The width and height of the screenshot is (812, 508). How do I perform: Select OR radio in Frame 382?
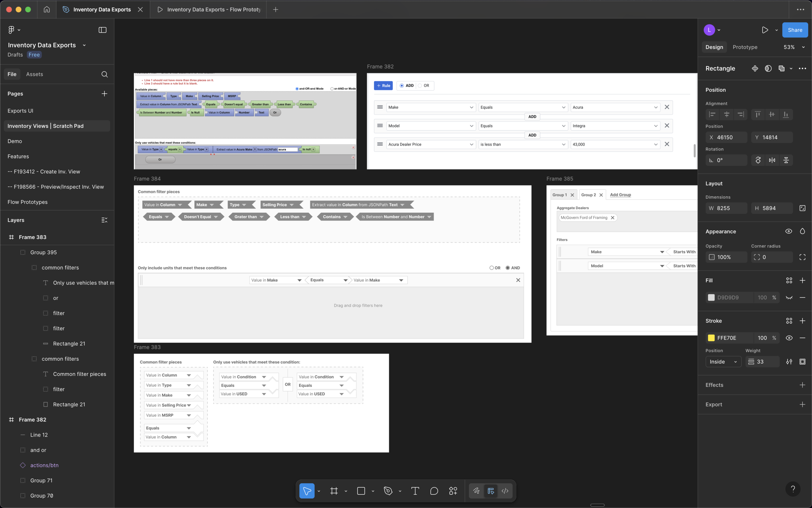point(420,86)
